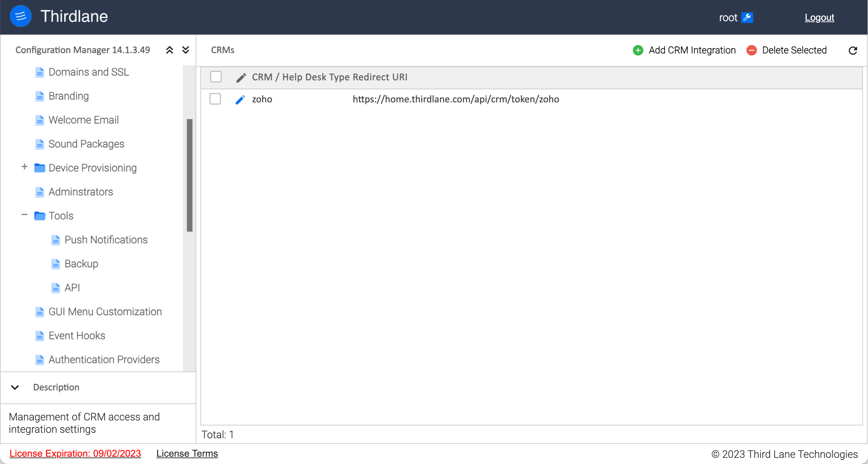Select the Tools tree node
This screenshot has width=868, height=464.
click(61, 216)
